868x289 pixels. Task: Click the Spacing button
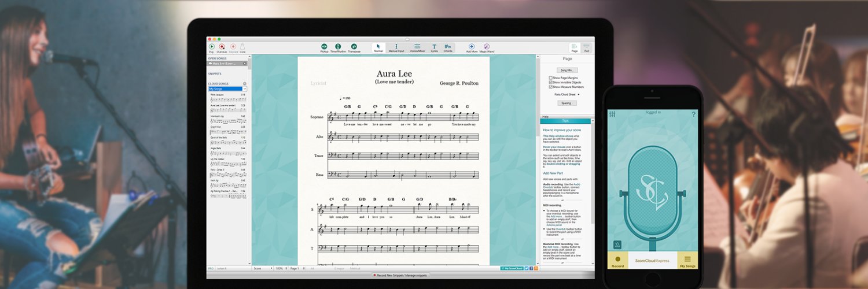tap(567, 103)
